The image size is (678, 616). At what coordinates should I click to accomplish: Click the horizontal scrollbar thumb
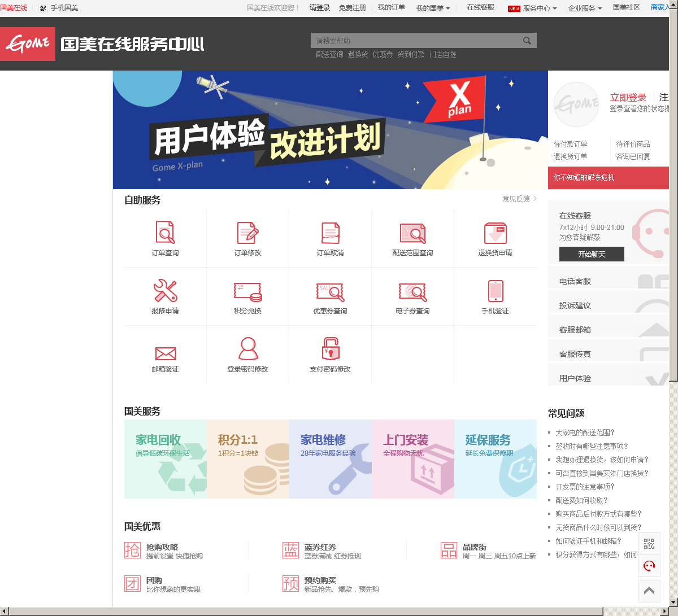pyautogui.click(x=306, y=611)
